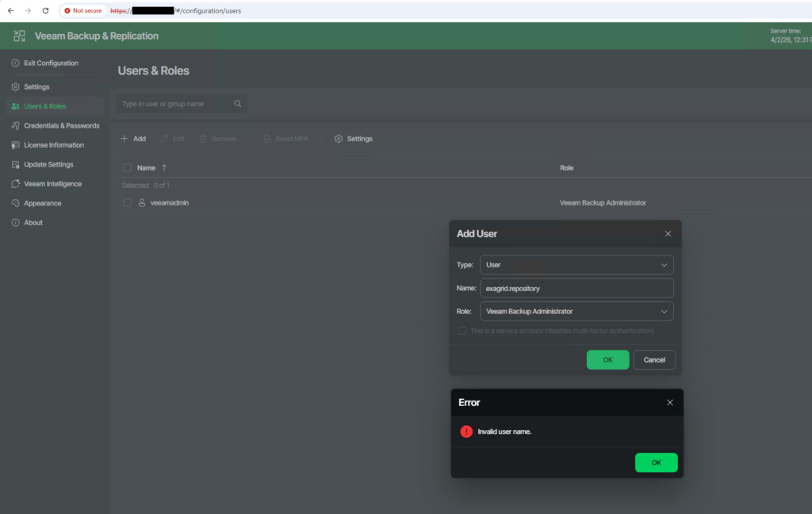Open Veeam Intelligence from the sidebar
Viewport: 812px width, 514px height.
point(52,184)
